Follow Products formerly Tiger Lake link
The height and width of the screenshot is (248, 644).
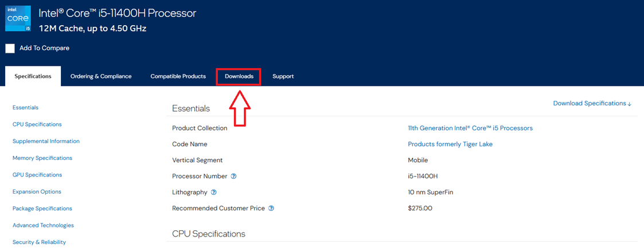coord(450,144)
